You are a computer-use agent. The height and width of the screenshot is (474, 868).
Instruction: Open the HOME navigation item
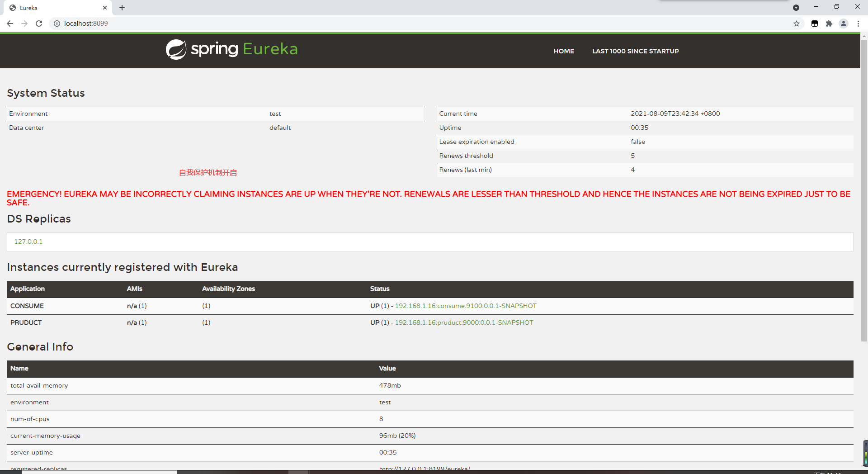click(x=564, y=51)
